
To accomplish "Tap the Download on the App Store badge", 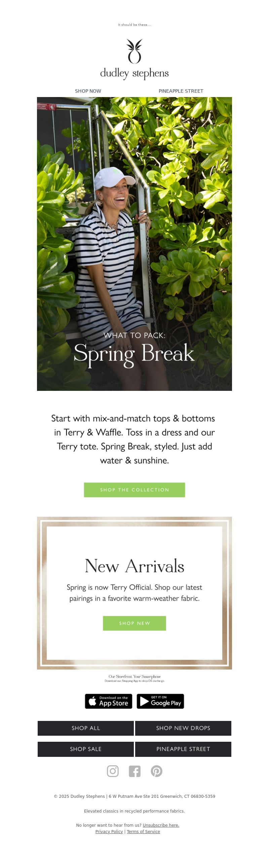I will click(x=108, y=701).
